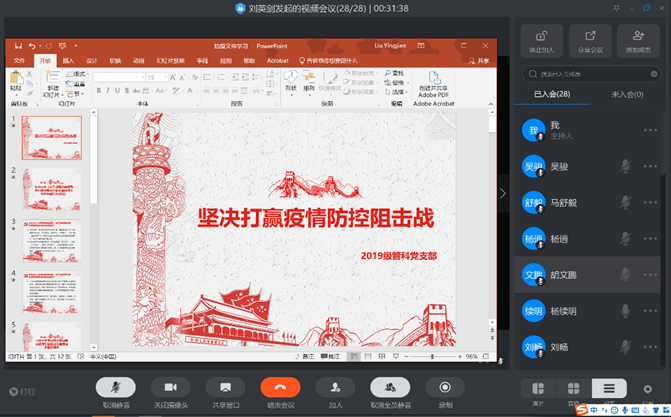The width and height of the screenshot is (671, 417).
Task: Turn off the camera (关闭摄像头)
Action: coord(171,387)
